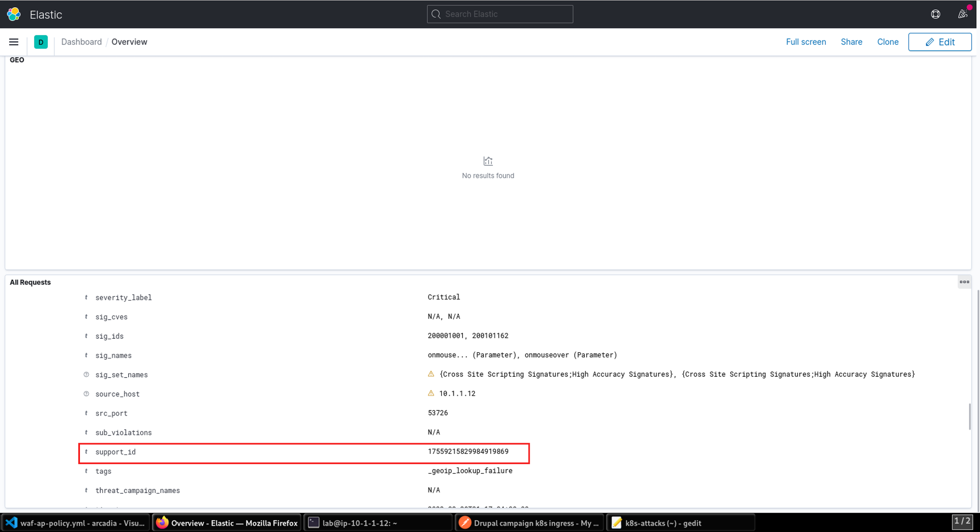Go to Dashboard breadcrumb
Screen dimensions: 980x532
[x=81, y=42]
